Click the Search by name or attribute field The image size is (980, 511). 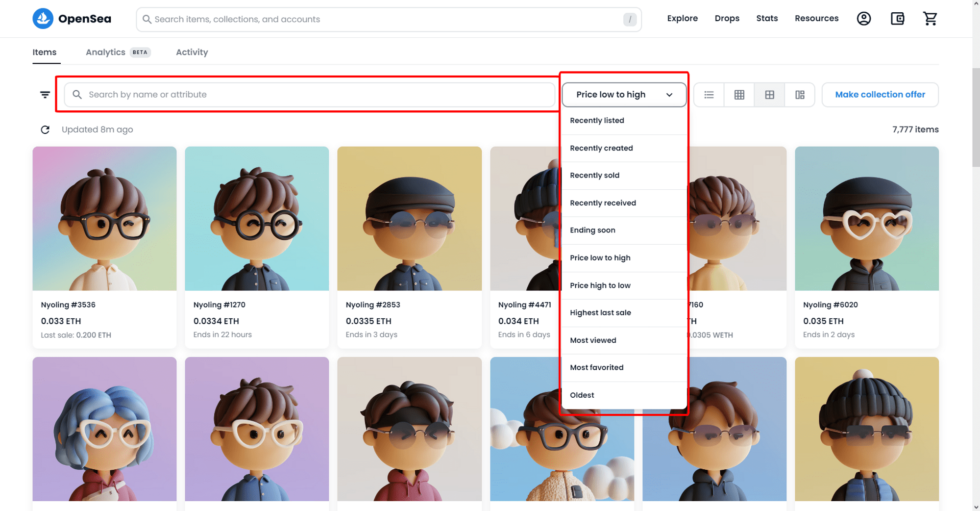click(314, 95)
